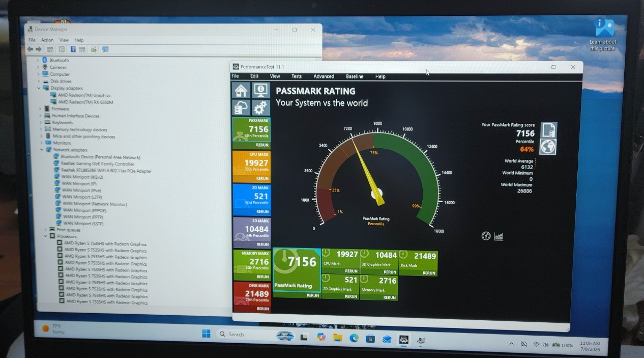Image resolution: width=644 pixels, height=358 pixels.
Task: Open the Tests menu in PerformanceTest
Action: pyautogui.click(x=297, y=76)
